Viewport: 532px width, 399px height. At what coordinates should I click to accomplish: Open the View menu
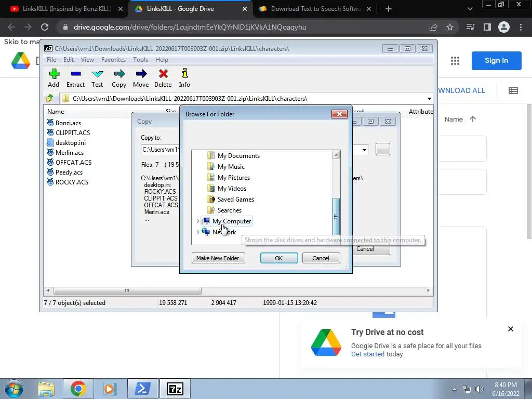87,60
